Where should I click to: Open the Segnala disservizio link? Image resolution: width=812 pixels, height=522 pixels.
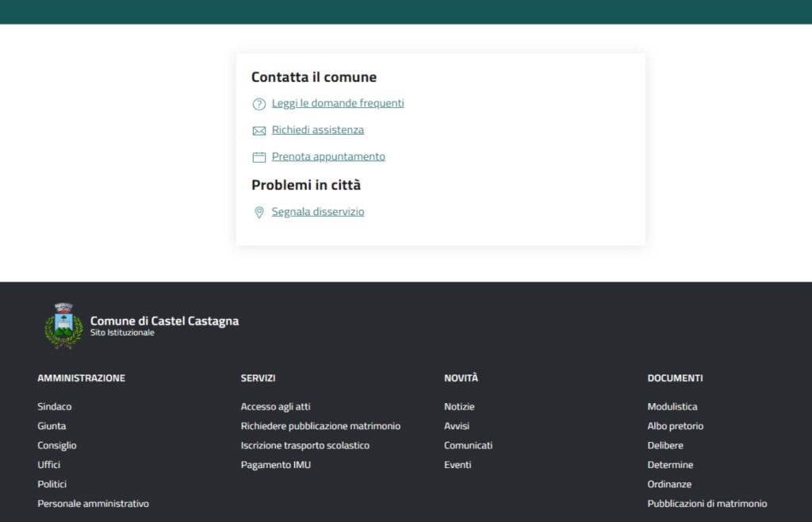tap(318, 212)
